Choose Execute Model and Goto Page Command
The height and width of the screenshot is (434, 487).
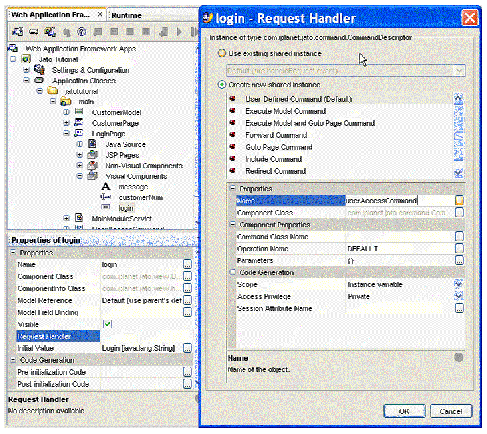point(310,123)
